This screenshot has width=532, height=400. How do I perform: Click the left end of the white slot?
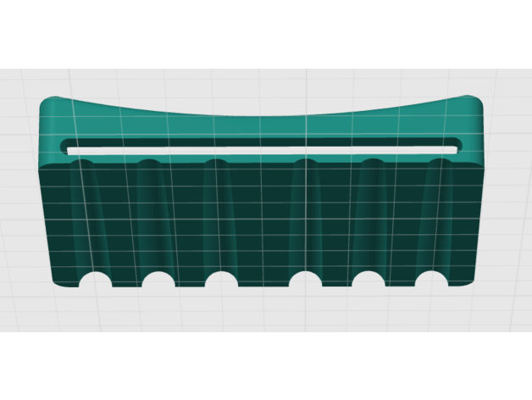(x=71, y=150)
